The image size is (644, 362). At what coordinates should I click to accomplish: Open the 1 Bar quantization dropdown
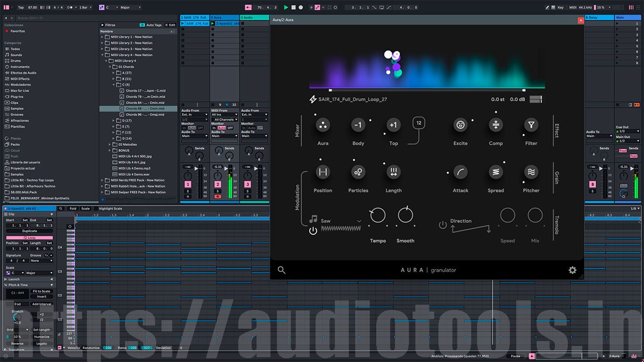pyautogui.click(x=85, y=8)
